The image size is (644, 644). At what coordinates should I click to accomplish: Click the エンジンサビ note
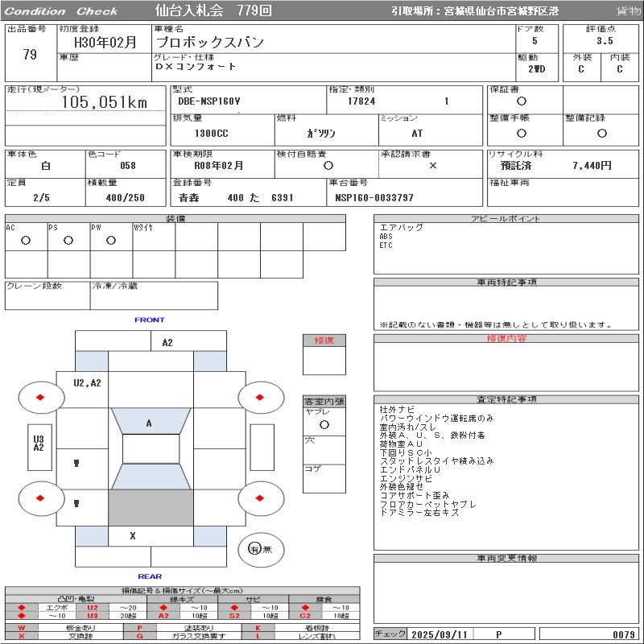406,478
